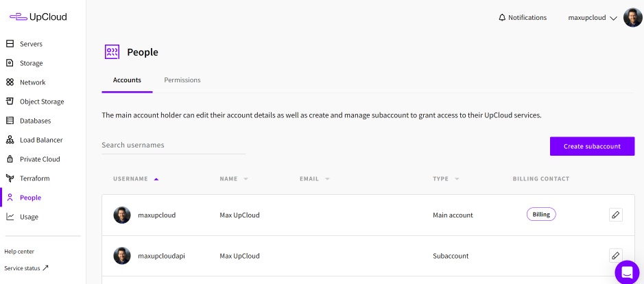Viewport: 644px width, 284px height.
Task: Navigate to Load Balancer
Action: [40, 140]
